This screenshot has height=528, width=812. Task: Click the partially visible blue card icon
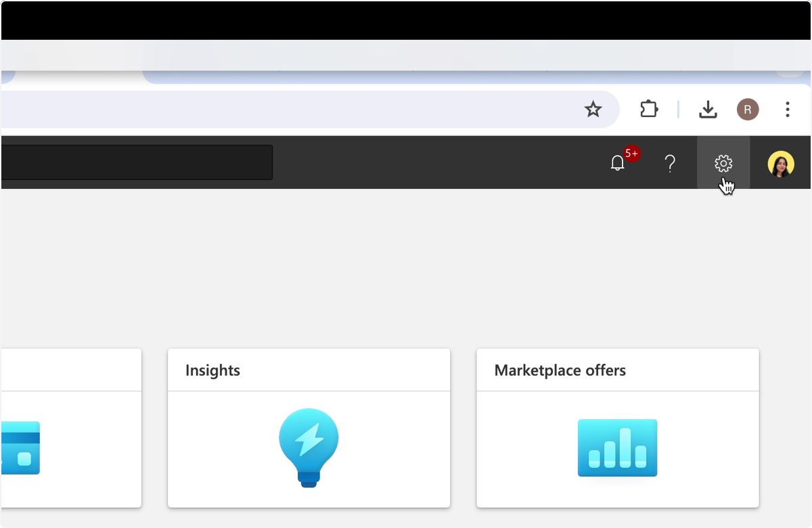20,447
